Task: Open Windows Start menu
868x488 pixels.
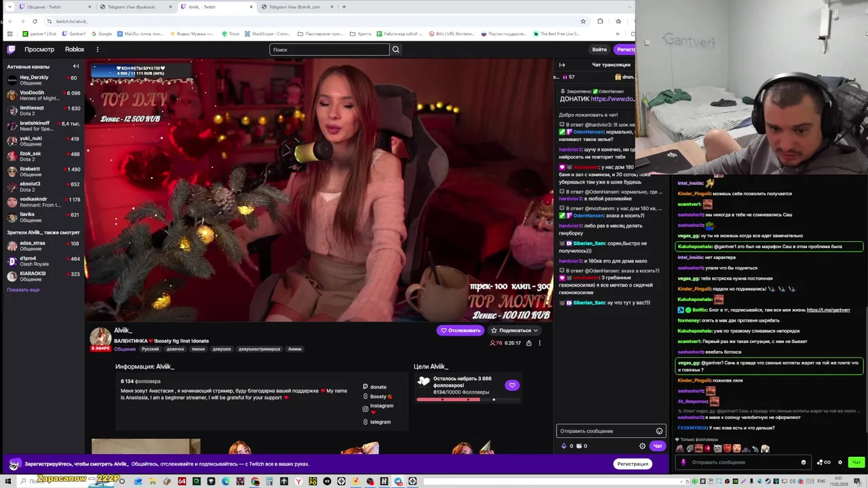Action: coord(9,481)
